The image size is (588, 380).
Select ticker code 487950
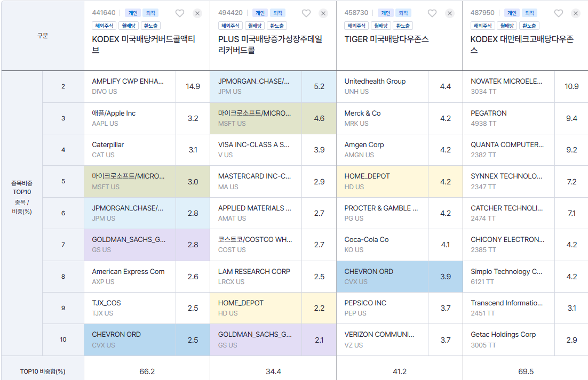point(483,13)
